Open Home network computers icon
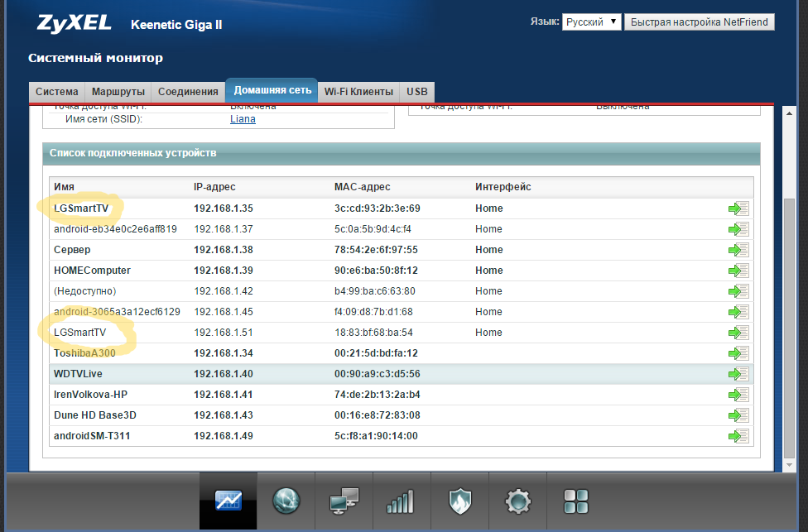 point(344,501)
